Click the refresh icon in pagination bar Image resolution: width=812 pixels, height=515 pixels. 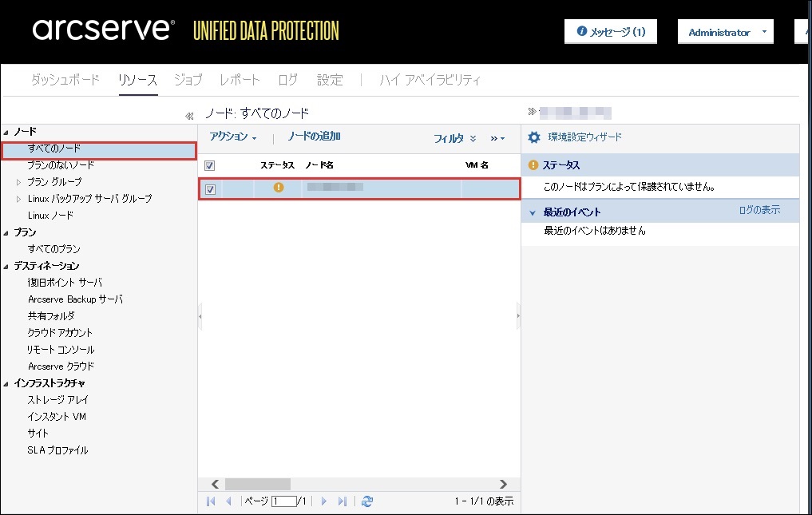pyautogui.click(x=366, y=501)
